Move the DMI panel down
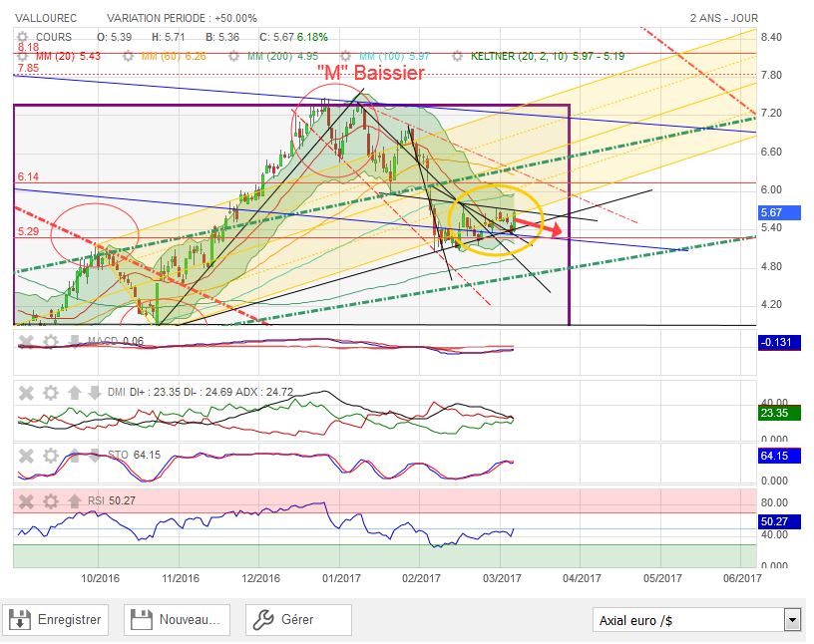 click(94, 393)
